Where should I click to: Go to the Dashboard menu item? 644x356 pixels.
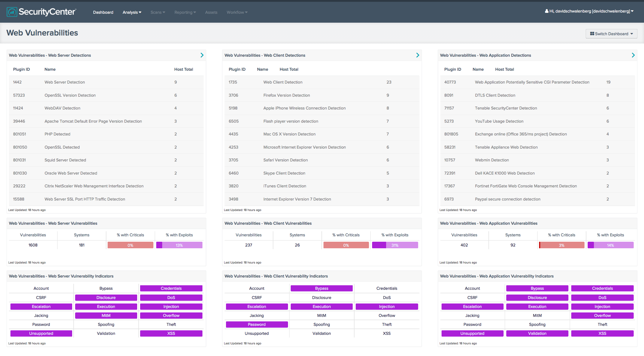[x=103, y=12]
